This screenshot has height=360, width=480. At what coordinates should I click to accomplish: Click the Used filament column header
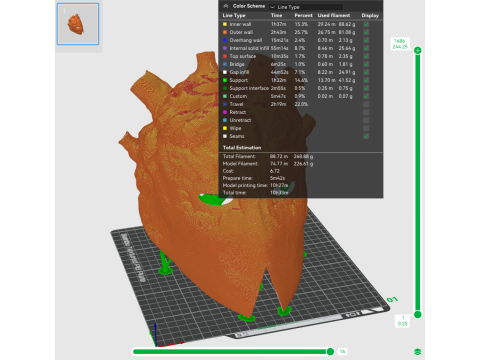pos(334,15)
